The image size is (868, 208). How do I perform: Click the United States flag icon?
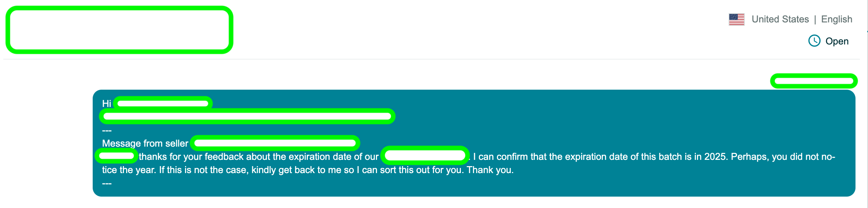(x=736, y=19)
